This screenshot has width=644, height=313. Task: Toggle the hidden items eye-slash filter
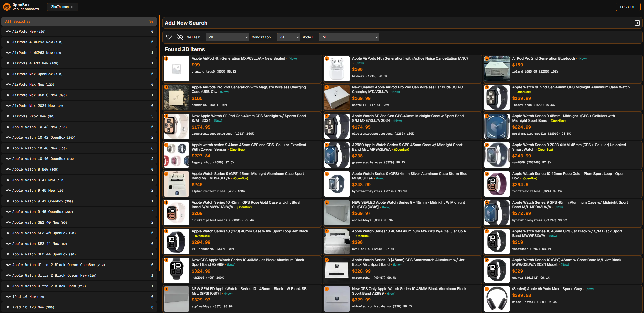click(x=180, y=37)
